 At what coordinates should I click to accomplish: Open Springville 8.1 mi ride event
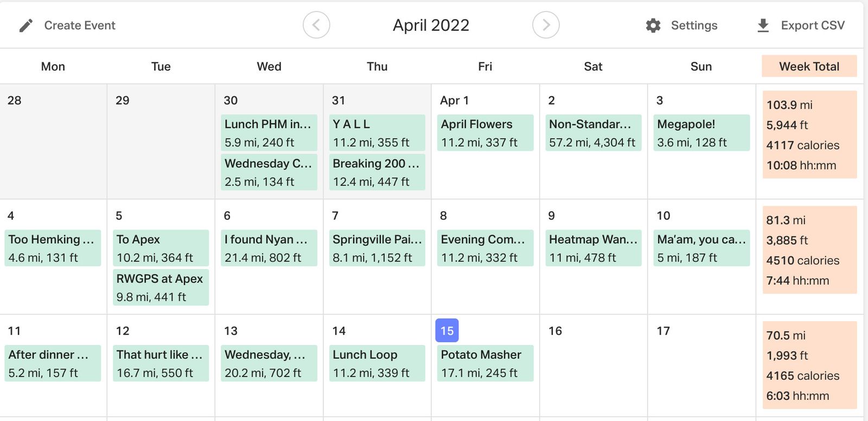377,248
